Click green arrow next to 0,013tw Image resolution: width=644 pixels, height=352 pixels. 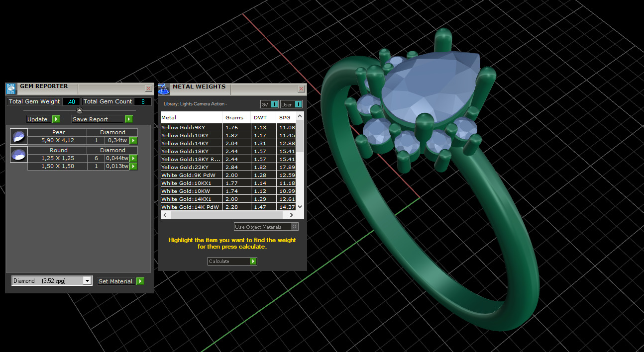[x=133, y=167]
